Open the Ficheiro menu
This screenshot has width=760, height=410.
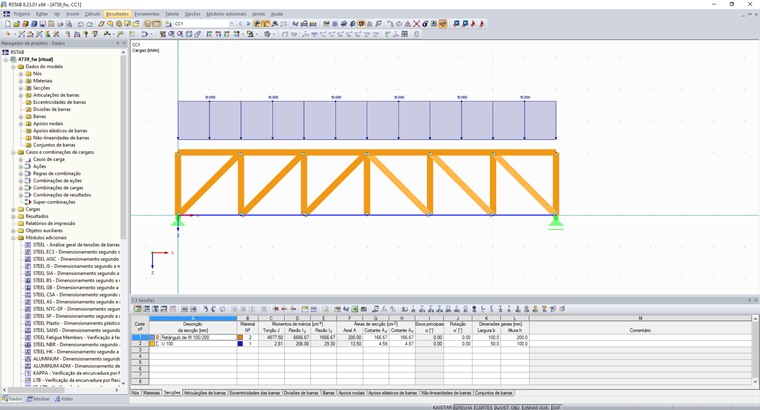22,14
